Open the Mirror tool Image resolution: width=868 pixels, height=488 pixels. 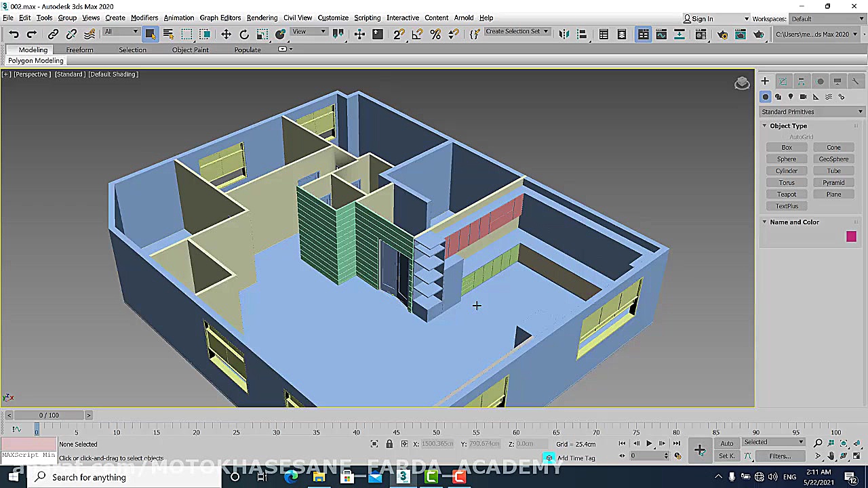(564, 35)
